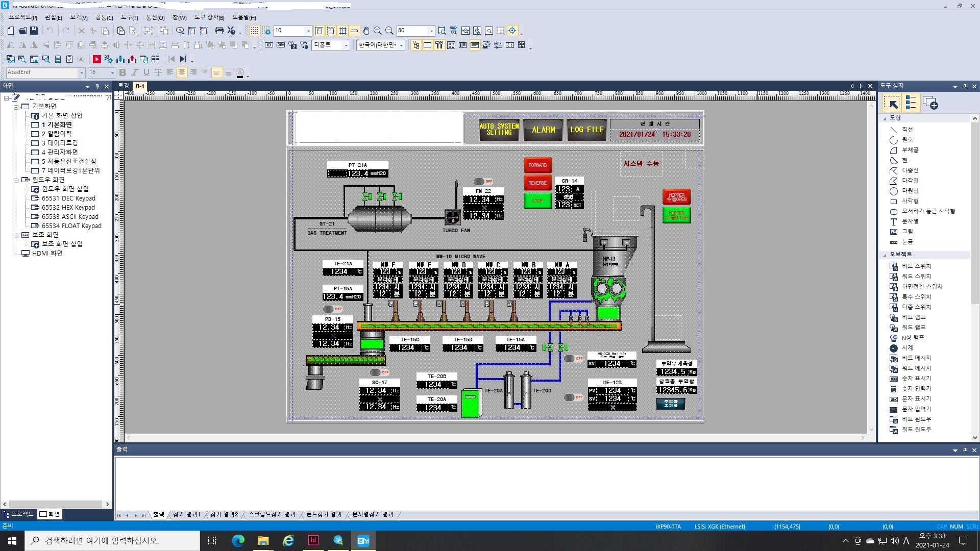Collapse the 윈도우 화면 tree node
This screenshot has width=980, height=551.
click(16, 180)
